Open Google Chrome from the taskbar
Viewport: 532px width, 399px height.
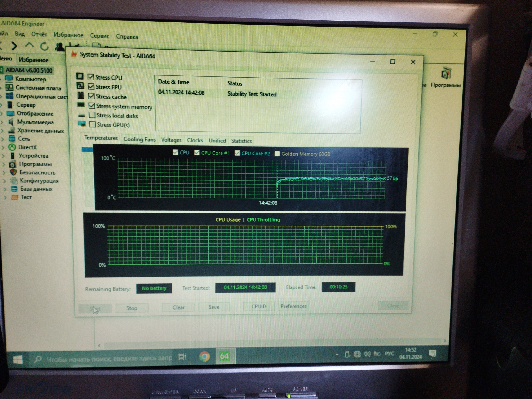click(204, 356)
